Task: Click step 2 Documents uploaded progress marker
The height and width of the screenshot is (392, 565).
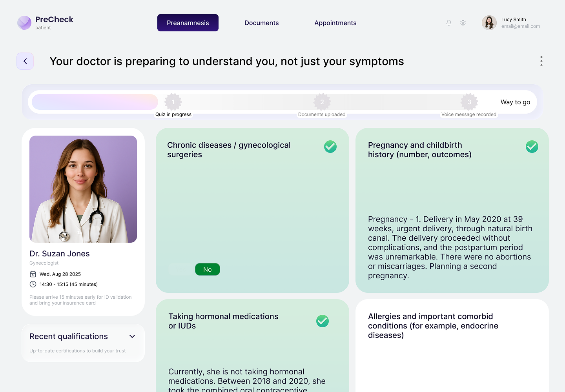Action: point(322,102)
